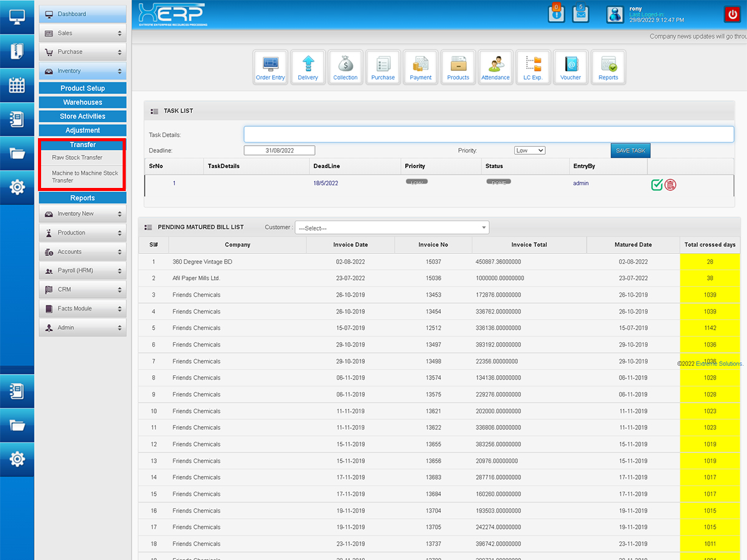Viewport: 747px width, 560px height.
Task: Open the Voucher shortcut icon
Action: point(570,67)
